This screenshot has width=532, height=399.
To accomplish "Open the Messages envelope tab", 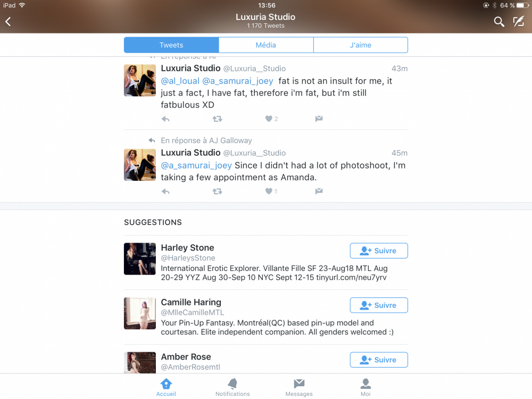I will click(x=299, y=387).
